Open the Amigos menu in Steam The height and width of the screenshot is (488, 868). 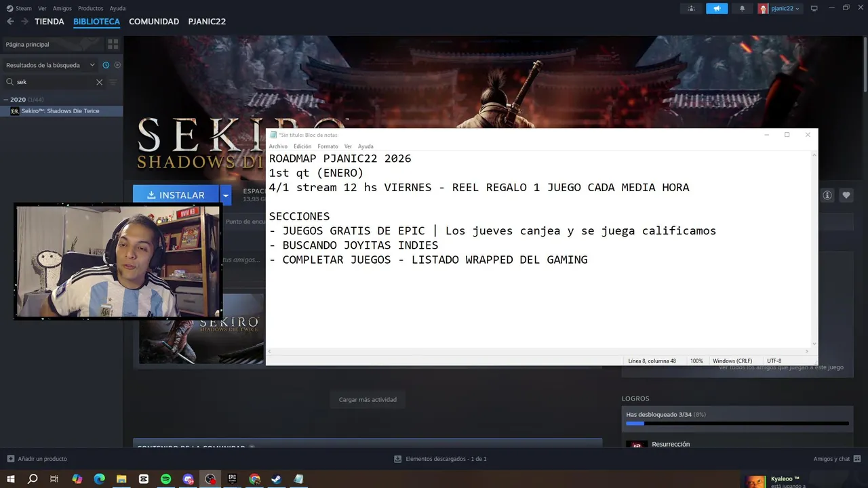click(x=62, y=8)
